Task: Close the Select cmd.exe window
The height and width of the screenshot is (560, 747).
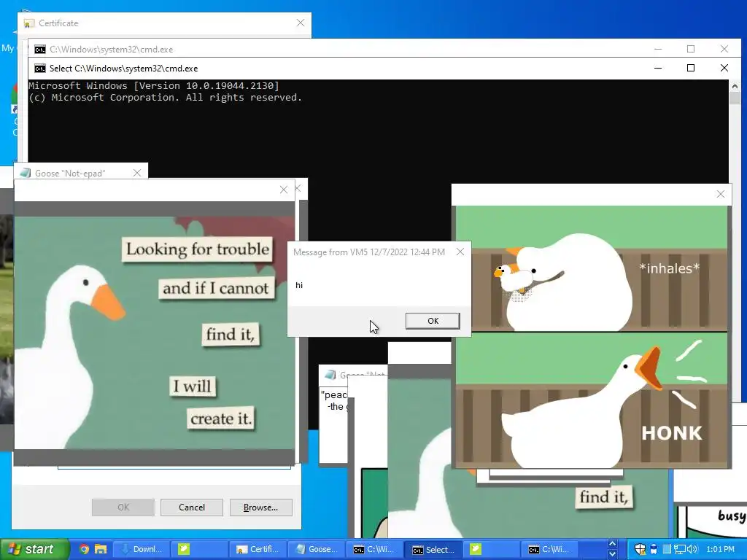Action: (x=724, y=68)
